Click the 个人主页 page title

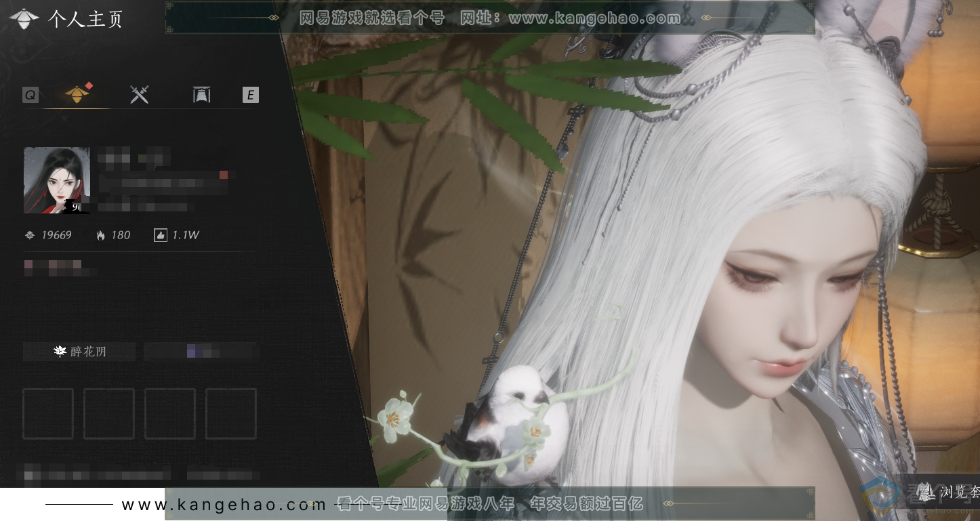pos(85,19)
